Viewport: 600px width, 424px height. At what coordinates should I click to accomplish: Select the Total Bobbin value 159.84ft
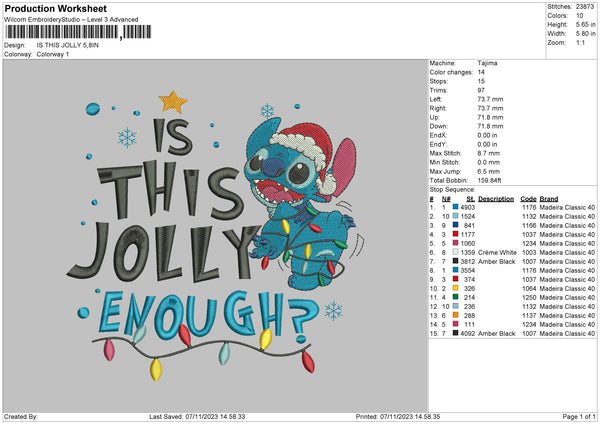click(x=489, y=180)
